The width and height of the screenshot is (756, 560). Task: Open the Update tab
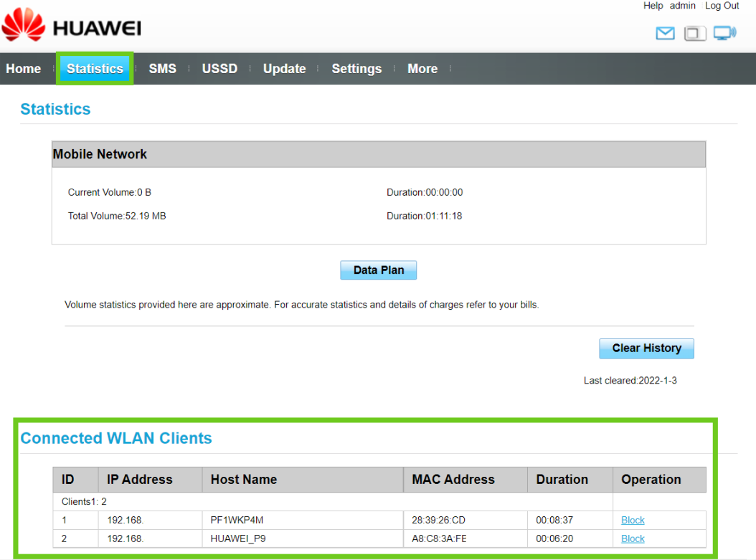coord(284,69)
